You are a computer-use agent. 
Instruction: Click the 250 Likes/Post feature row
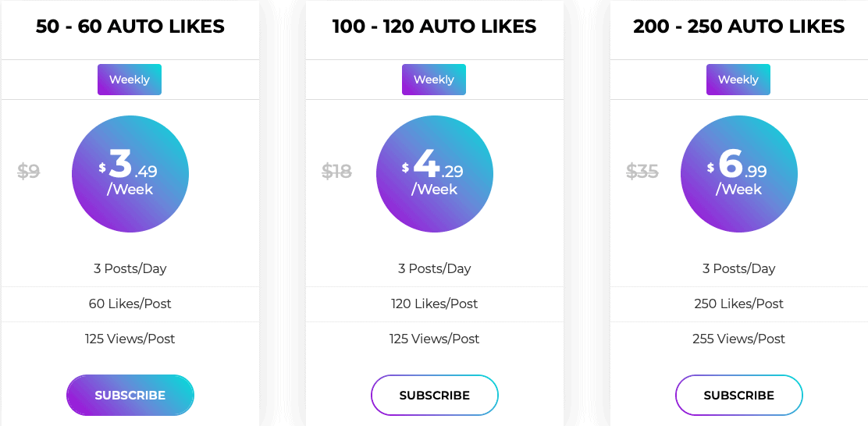[739, 304]
